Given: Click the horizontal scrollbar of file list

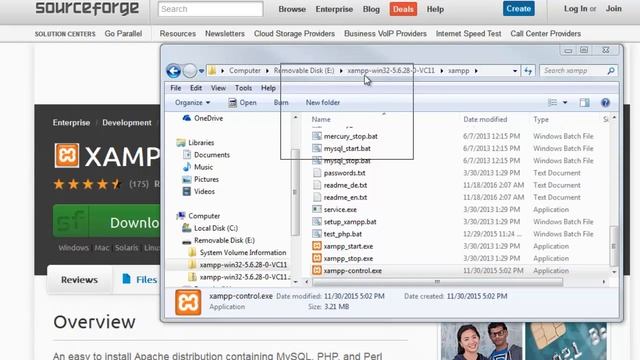Looking at the screenshot, I should tap(437, 282).
